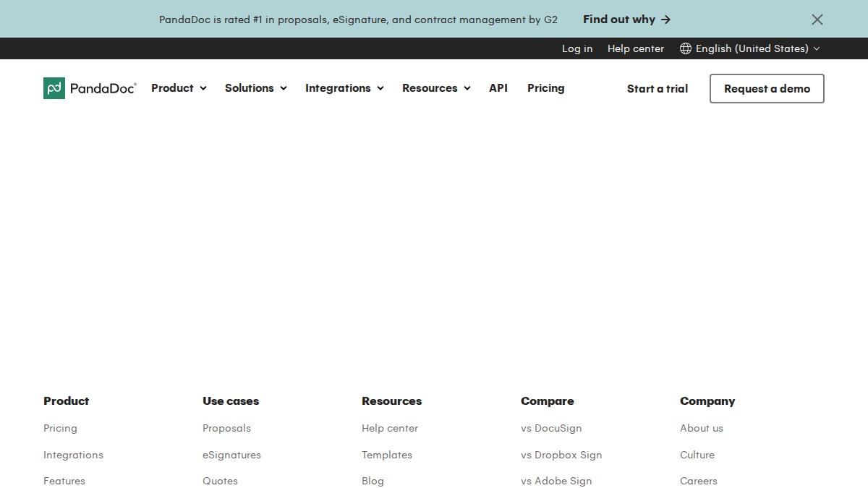Open the footer Integrations link
Image resolution: width=868 pixels, height=488 pixels.
[x=73, y=455]
